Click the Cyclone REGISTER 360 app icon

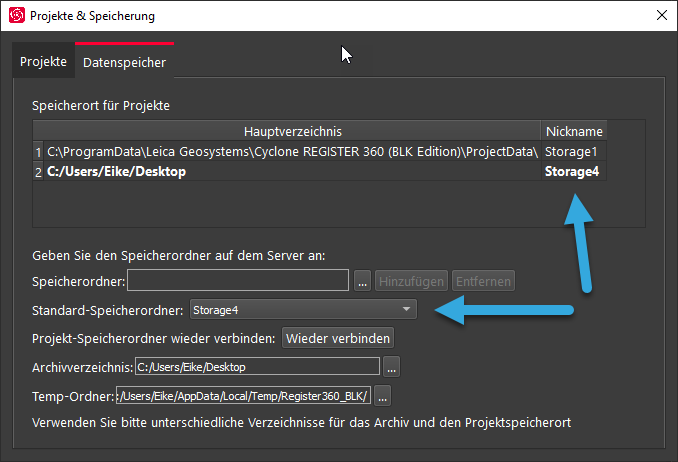17,15
